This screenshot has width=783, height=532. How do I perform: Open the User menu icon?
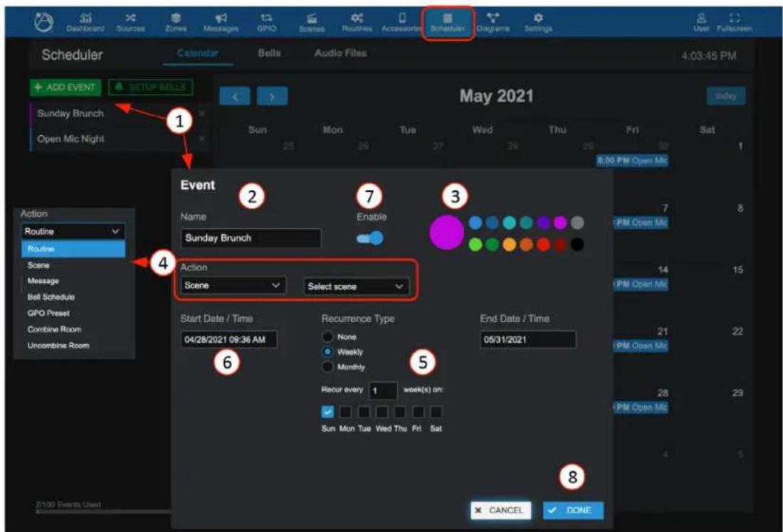701,23
